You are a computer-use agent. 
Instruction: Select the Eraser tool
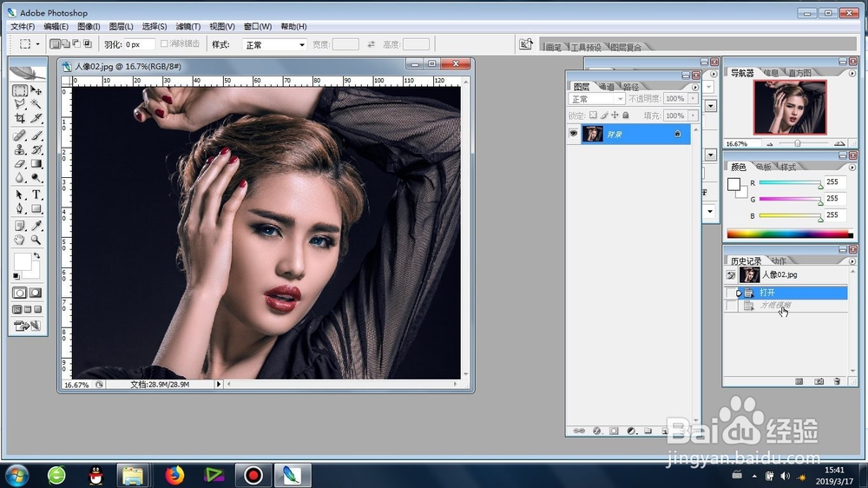19,163
